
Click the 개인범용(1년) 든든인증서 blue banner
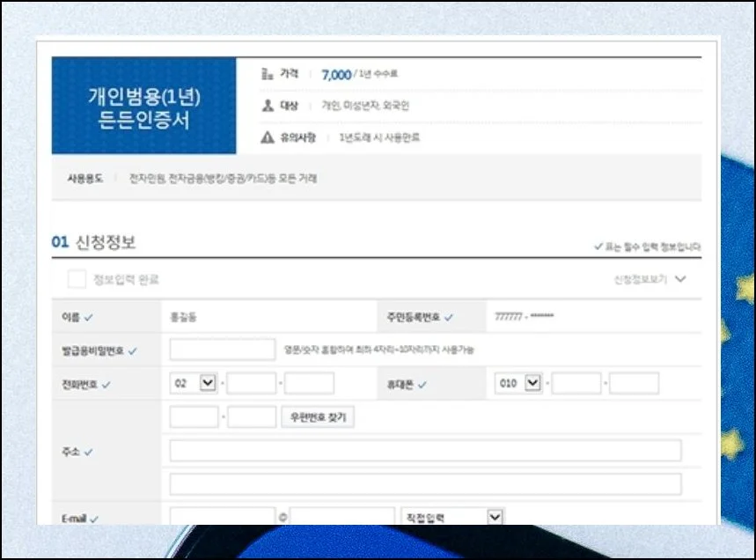(143, 107)
